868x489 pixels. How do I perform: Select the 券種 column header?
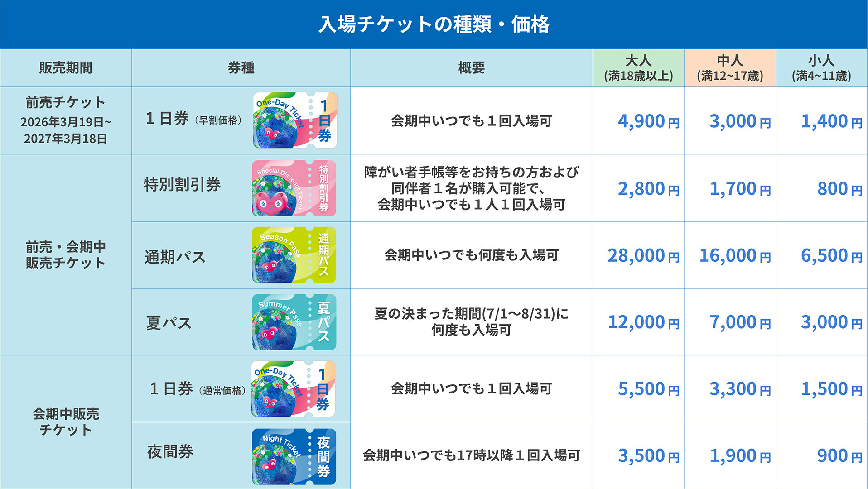(241, 68)
